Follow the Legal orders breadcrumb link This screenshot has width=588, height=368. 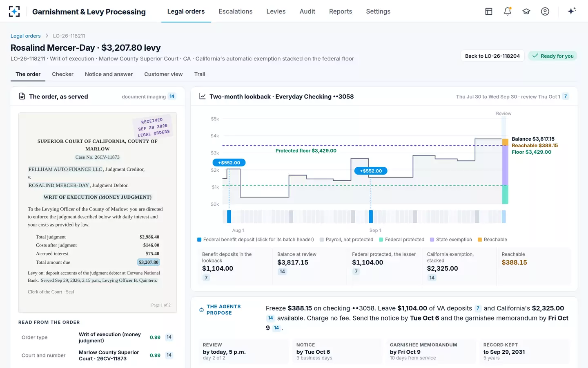(26, 36)
